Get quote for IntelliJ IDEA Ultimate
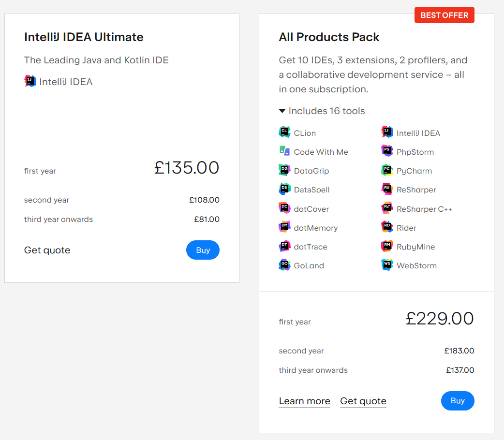504x440 pixels. tap(47, 250)
